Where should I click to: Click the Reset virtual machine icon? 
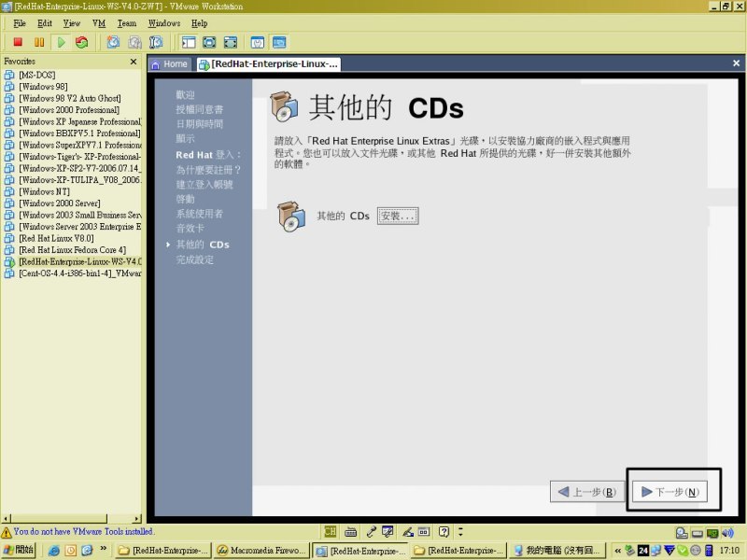point(82,42)
